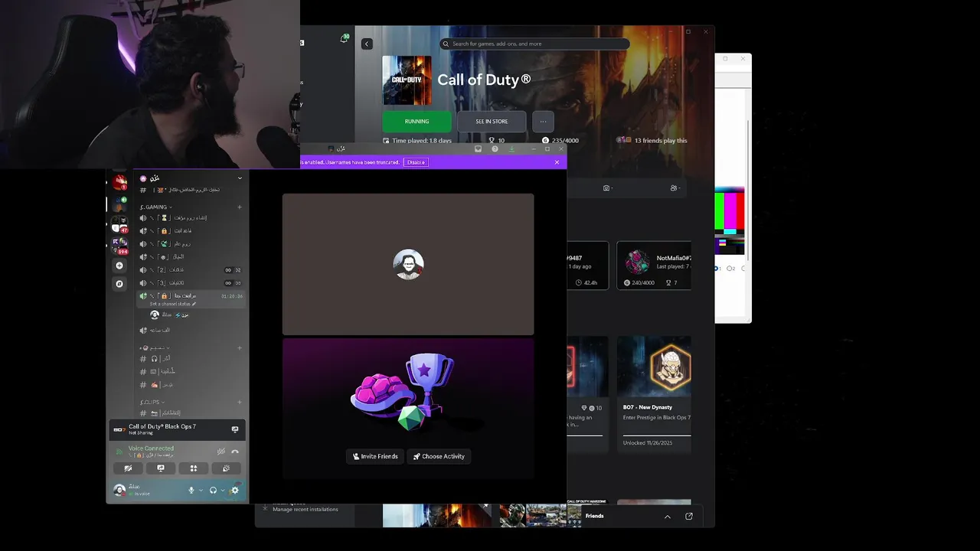Click own user avatar in Discord user panel
Viewport: 980px width, 551px height.
coord(119,491)
